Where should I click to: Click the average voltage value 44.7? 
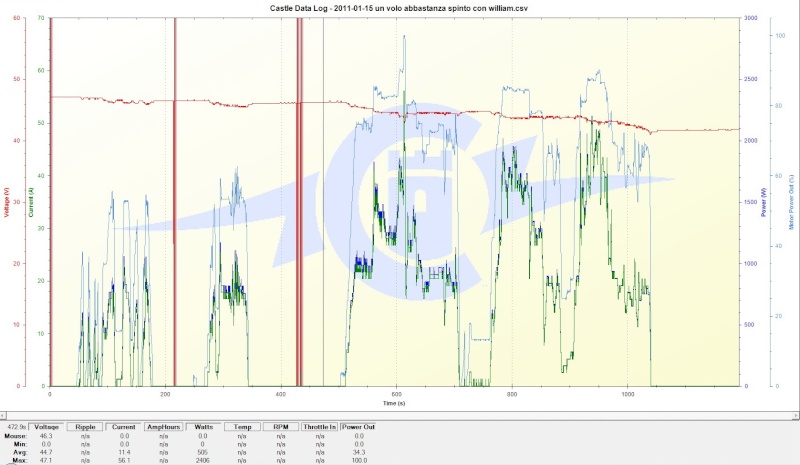[x=46, y=452]
